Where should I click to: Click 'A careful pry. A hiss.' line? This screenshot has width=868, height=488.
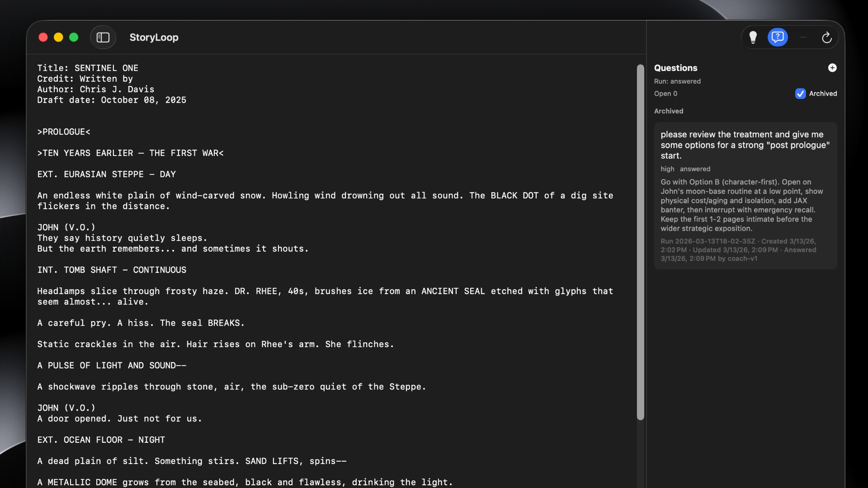pos(141,323)
